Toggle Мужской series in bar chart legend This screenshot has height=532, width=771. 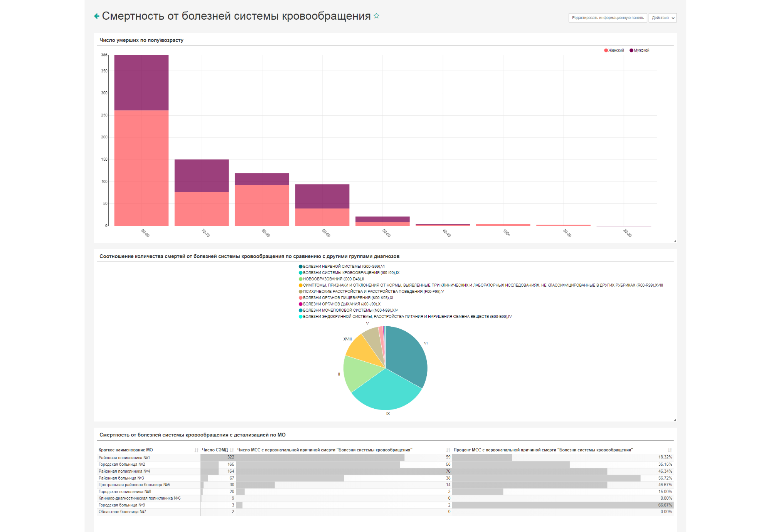640,50
